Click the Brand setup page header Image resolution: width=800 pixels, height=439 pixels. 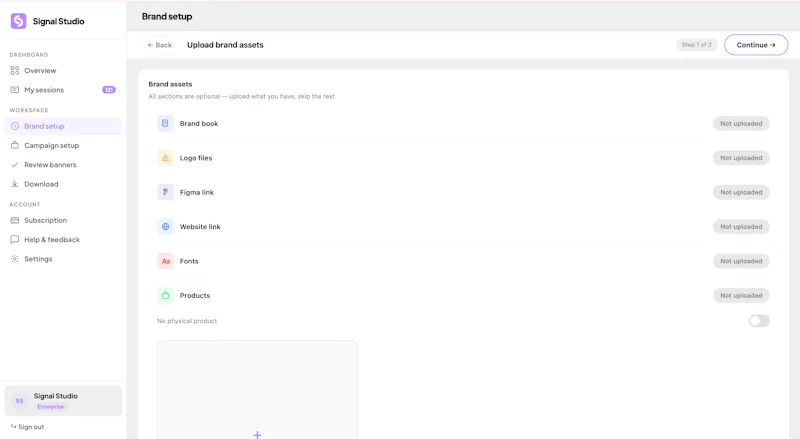[x=167, y=16]
